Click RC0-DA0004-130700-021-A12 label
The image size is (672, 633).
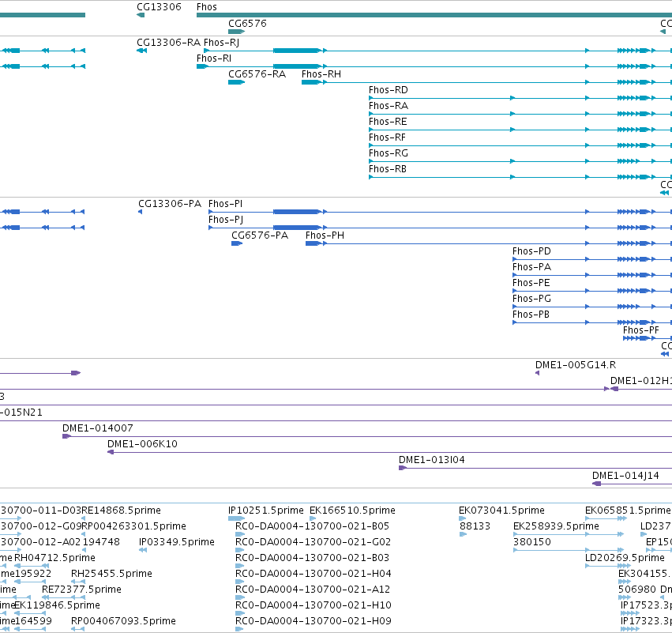click(x=313, y=590)
